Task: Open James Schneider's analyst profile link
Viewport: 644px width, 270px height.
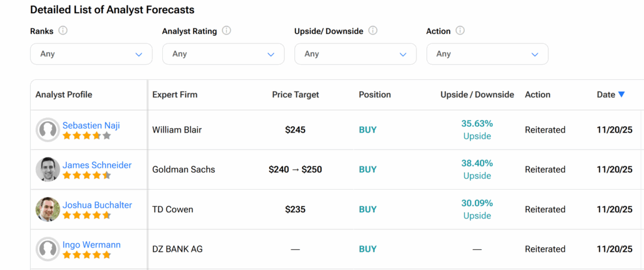Action: point(97,165)
